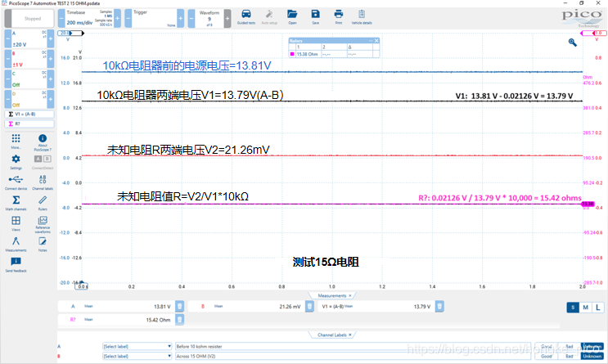Edit text field Before 10 kohm resister

click(353, 346)
